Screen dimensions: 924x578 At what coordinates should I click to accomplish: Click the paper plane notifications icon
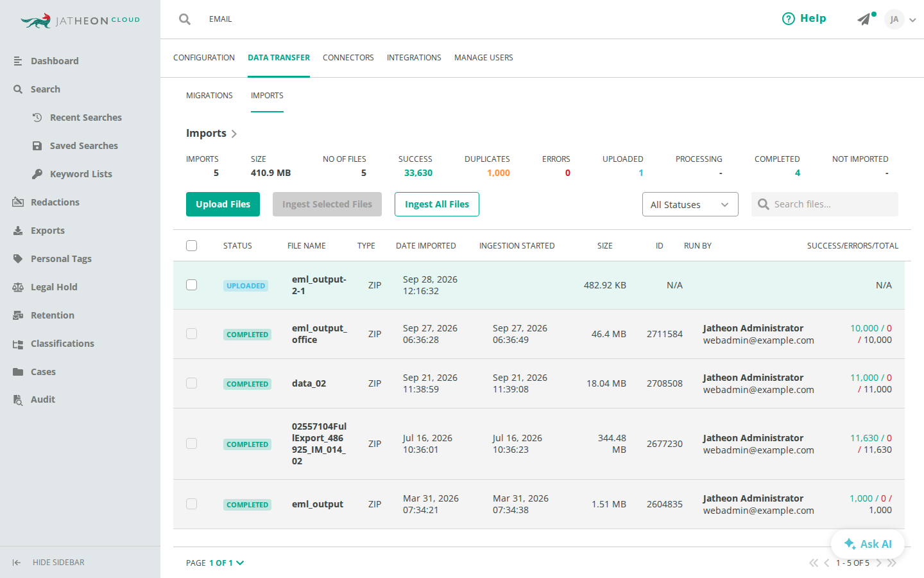[x=864, y=19]
